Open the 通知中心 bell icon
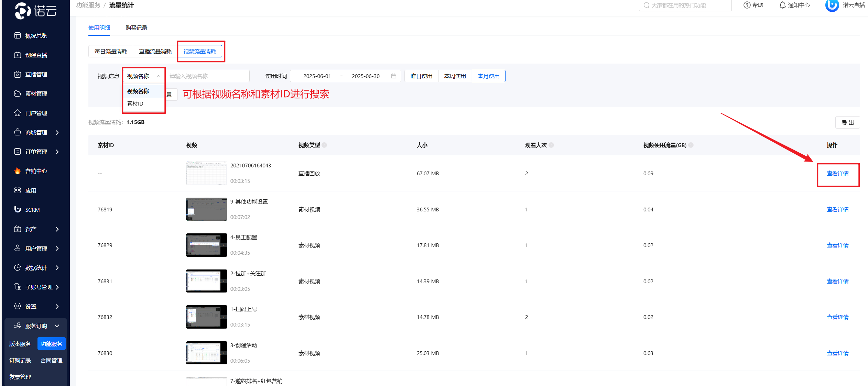The width and height of the screenshot is (868, 386). [782, 5]
